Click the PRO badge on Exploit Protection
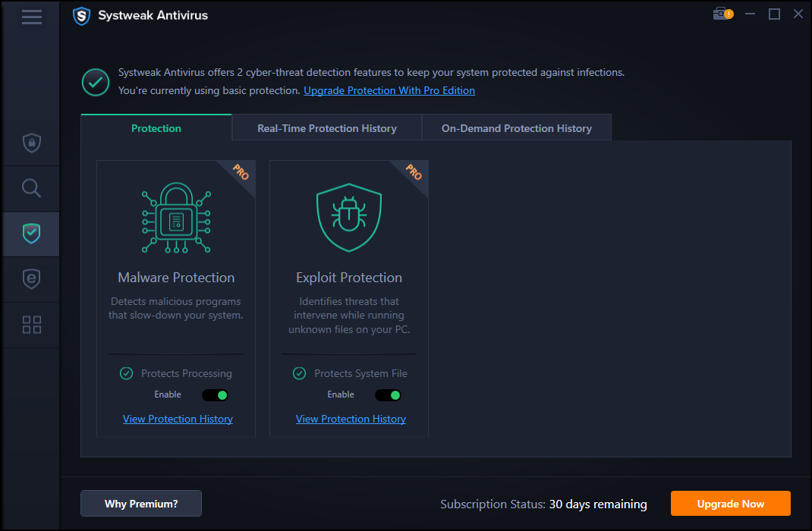Screen dimensions: 812x531 414,172
